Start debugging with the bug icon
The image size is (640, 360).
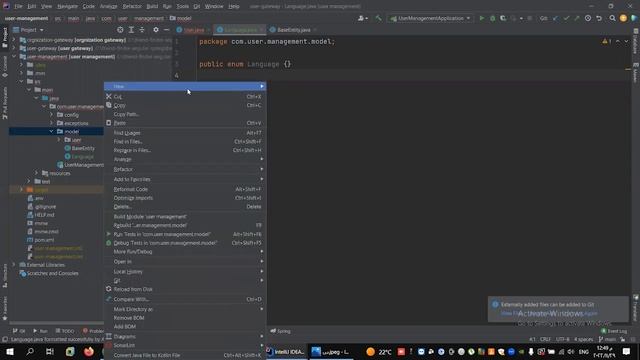pyautogui.click(x=493, y=18)
